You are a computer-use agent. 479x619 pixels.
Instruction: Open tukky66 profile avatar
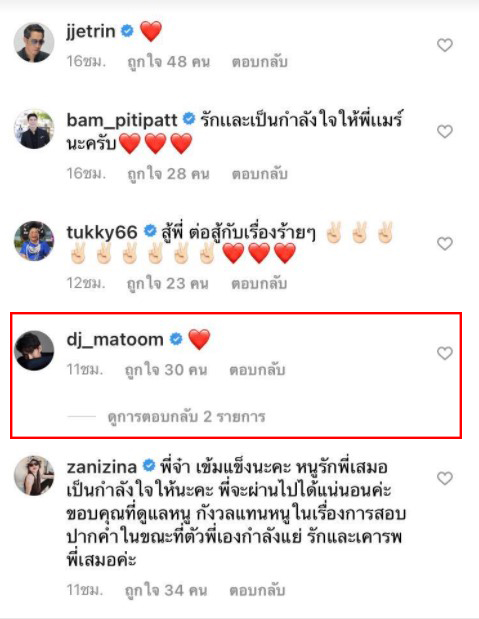34,241
